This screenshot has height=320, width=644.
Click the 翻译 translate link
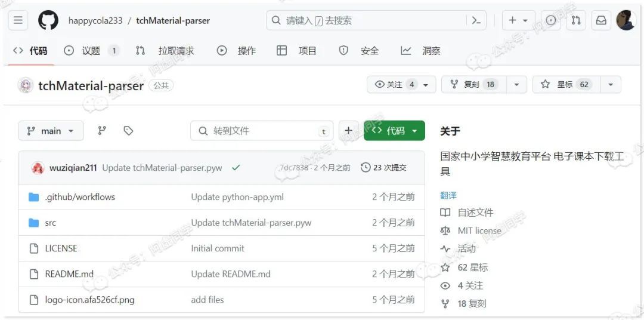point(448,195)
